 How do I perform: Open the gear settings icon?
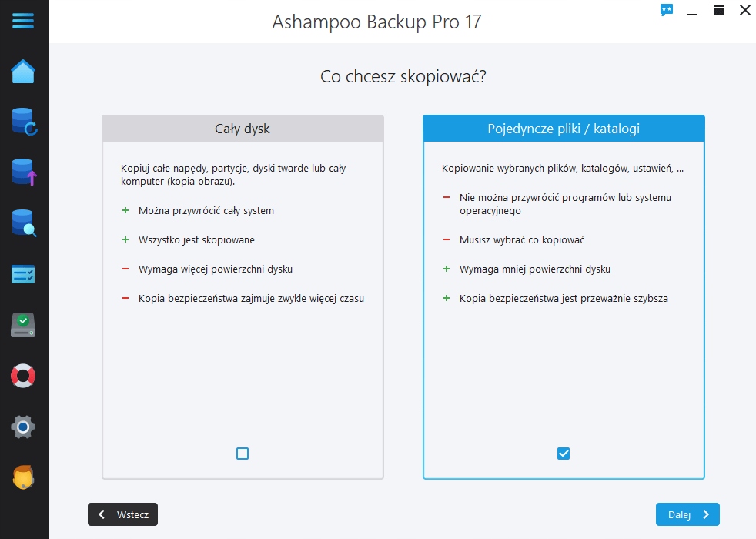click(x=23, y=427)
